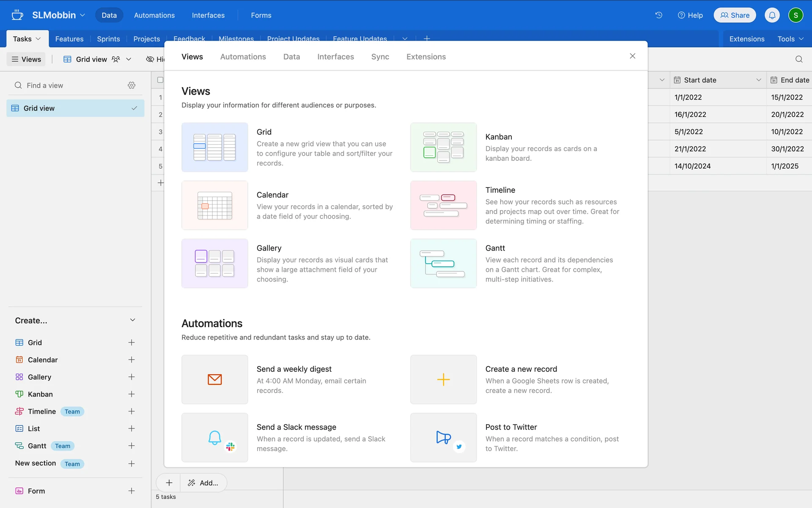Image resolution: width=812 pixels, height=508 pixels.
Task: Toggle the Views sidebar button
Action: (26, 59)
